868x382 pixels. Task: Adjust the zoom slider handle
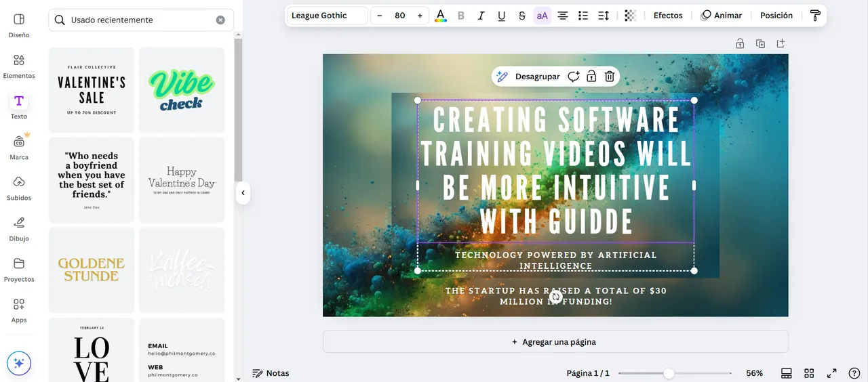669,373
